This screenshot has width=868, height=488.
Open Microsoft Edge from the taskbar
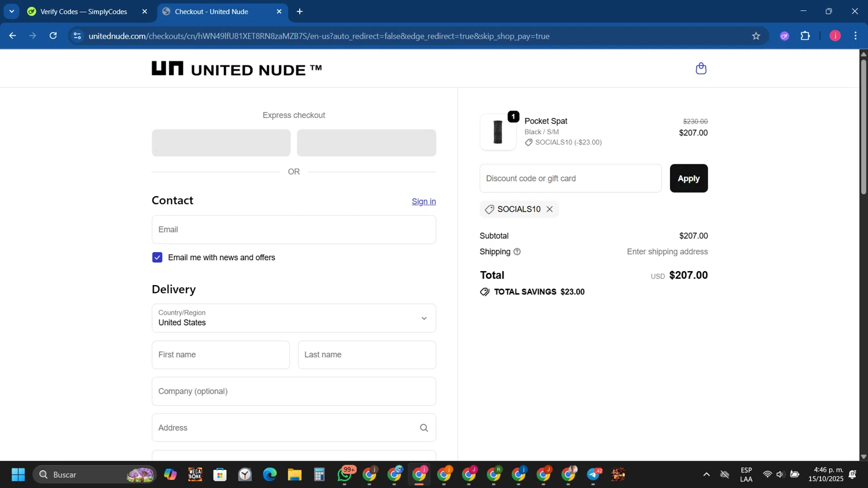pos(270,475)
